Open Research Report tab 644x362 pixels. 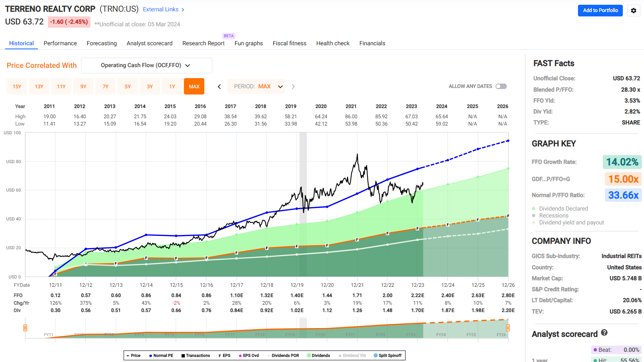click(x=204, y=43)
